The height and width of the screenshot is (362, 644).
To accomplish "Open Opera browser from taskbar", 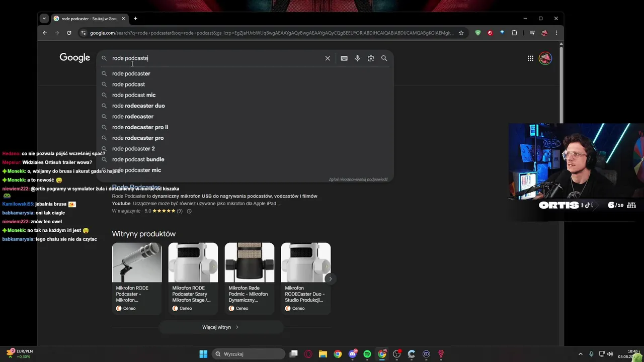I will [308, 354].
